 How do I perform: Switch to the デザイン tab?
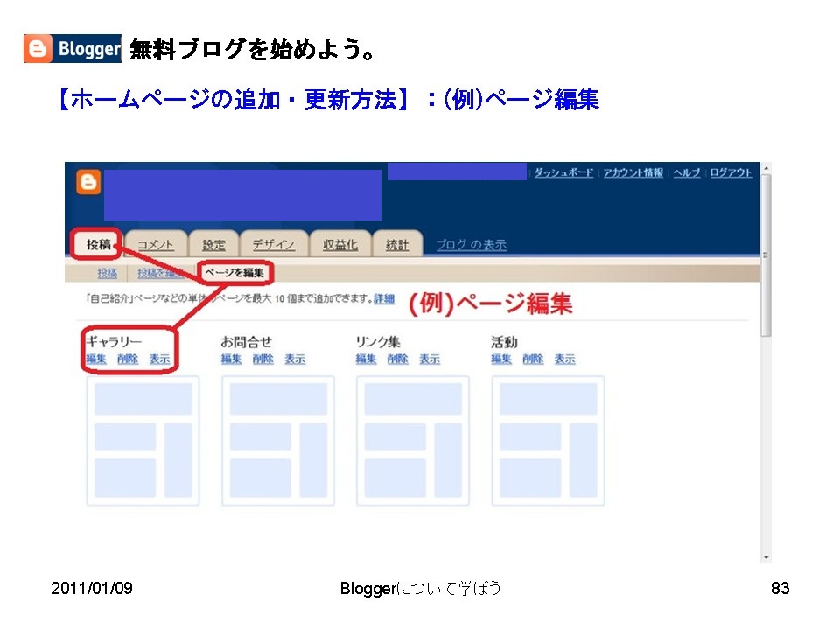click(x=272, y=245)
